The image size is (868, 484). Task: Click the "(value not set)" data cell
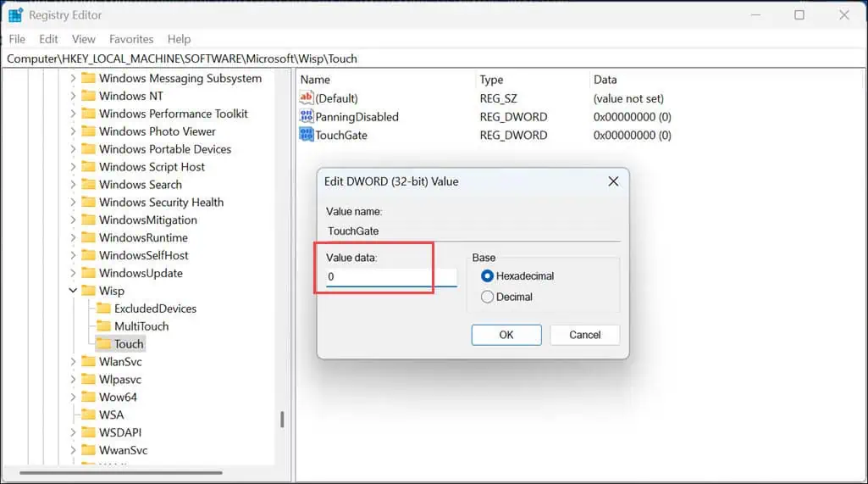tap(628, 98)
